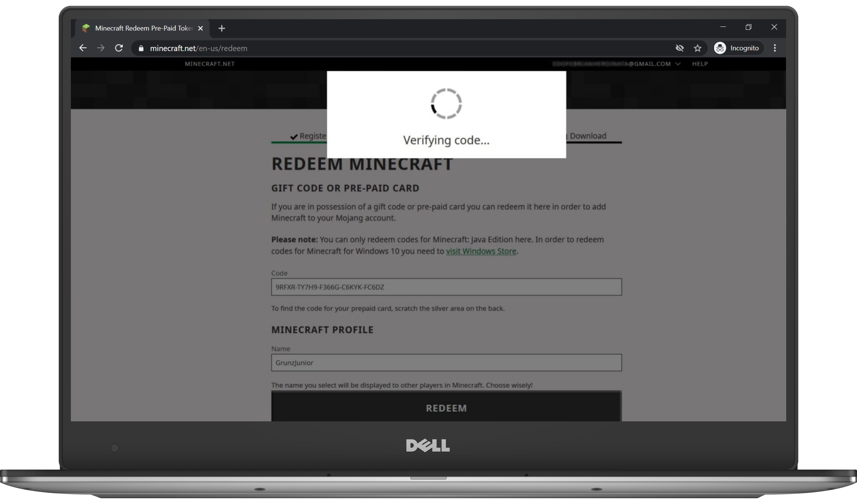Click the Minecraft favicon on the browser tab
Screen dimensions: 857x504
tap(86, 28)
